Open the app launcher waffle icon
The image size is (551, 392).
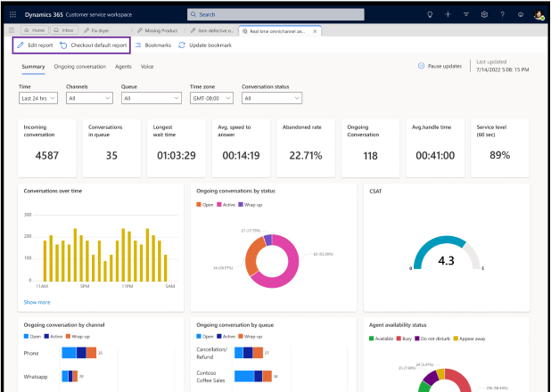tap(12, 14)
